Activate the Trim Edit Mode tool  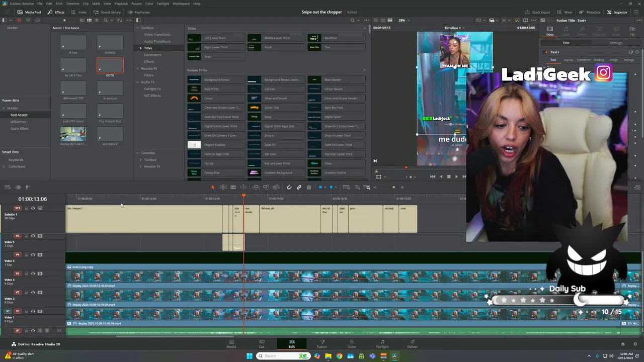(x=223, y=187)
